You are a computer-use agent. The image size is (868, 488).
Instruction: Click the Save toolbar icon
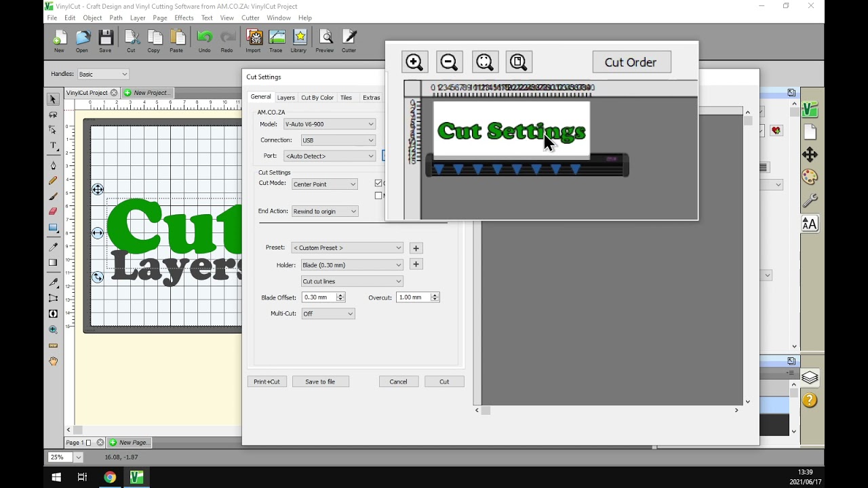tap(105, 41)
